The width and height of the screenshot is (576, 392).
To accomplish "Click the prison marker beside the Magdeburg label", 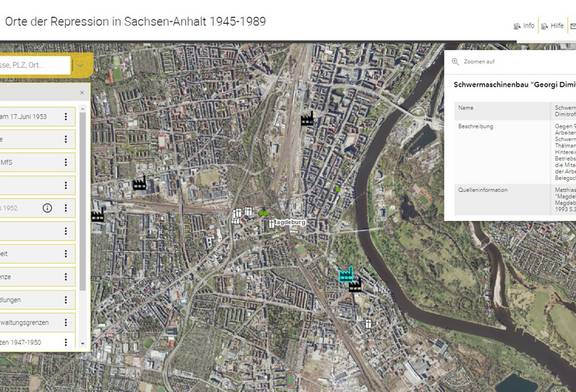I will 271,223.
